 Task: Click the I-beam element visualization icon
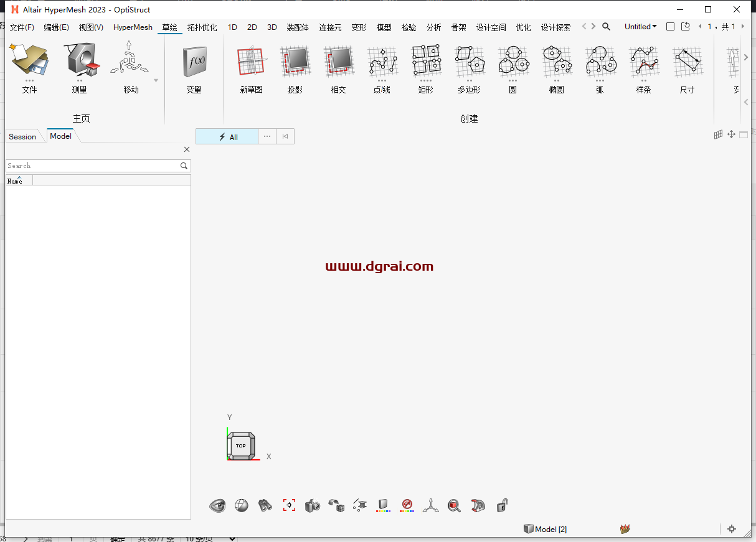click(x=360, y=505)
